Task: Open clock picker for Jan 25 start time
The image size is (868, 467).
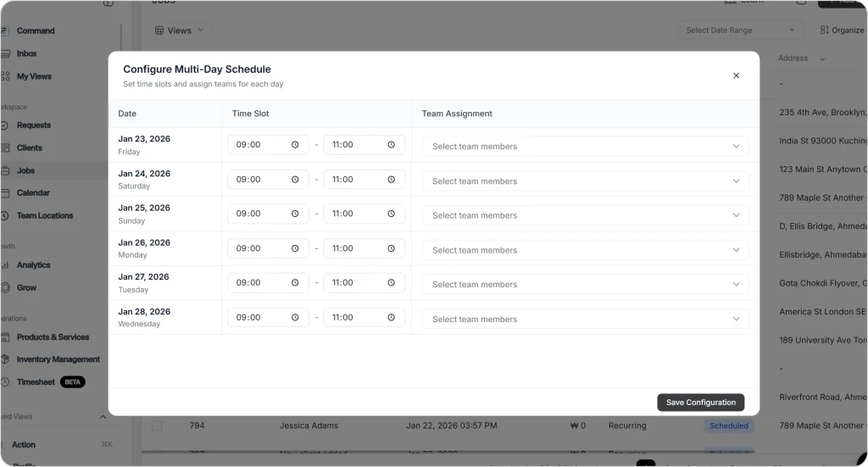Action: click(295, 214)
